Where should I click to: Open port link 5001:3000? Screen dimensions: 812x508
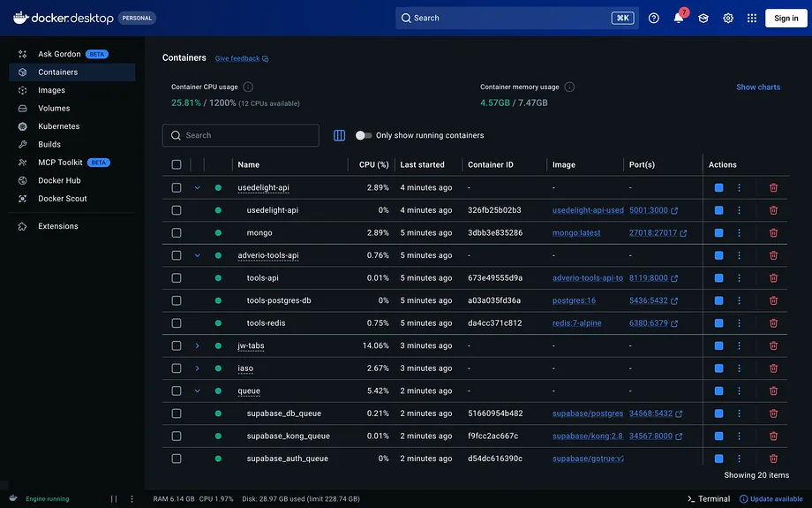point(653,210)
